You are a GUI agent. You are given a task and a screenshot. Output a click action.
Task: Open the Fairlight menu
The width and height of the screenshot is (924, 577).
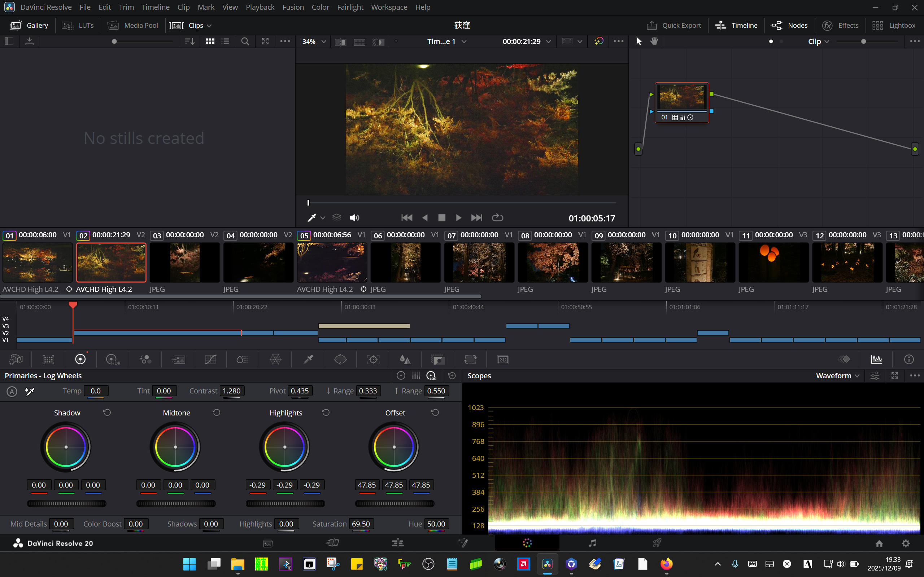click(350, 7)
